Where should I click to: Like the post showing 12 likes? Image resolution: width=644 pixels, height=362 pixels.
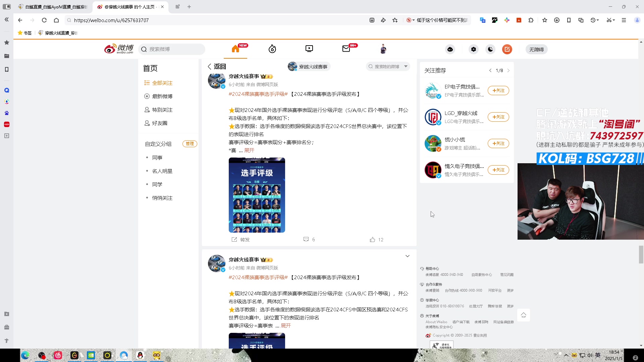click(376, 239)
